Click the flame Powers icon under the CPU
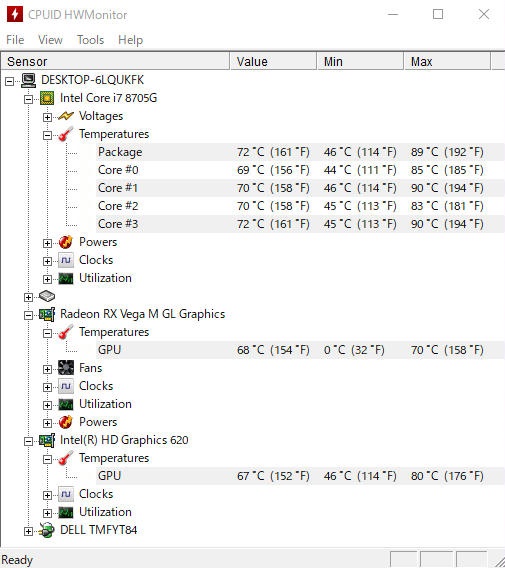This screenshot has height=568, width=505. pyautogui.click(x=66, y=242)
